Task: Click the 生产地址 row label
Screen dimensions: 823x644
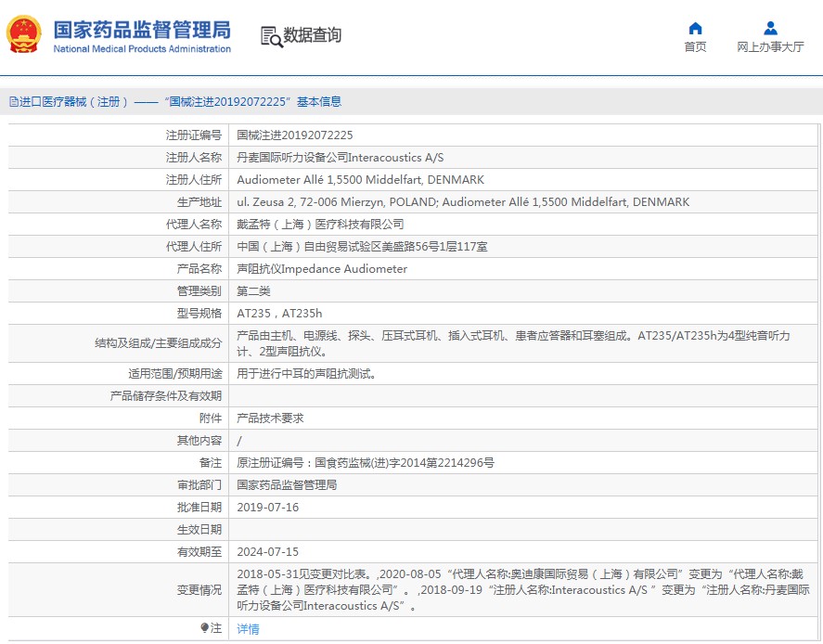Action: 199,202
